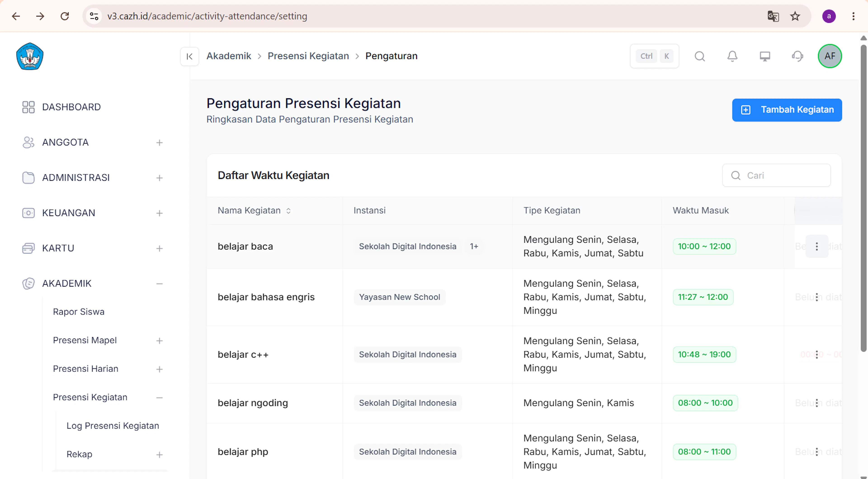Open the notifications bell
This screenshot has width=868, height=479.
coord(732,56)
